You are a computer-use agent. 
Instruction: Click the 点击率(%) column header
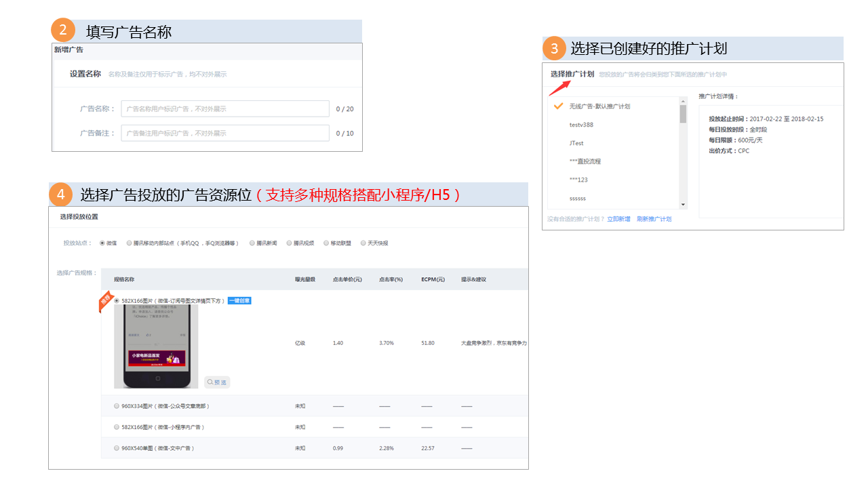(x=391, y=279)
